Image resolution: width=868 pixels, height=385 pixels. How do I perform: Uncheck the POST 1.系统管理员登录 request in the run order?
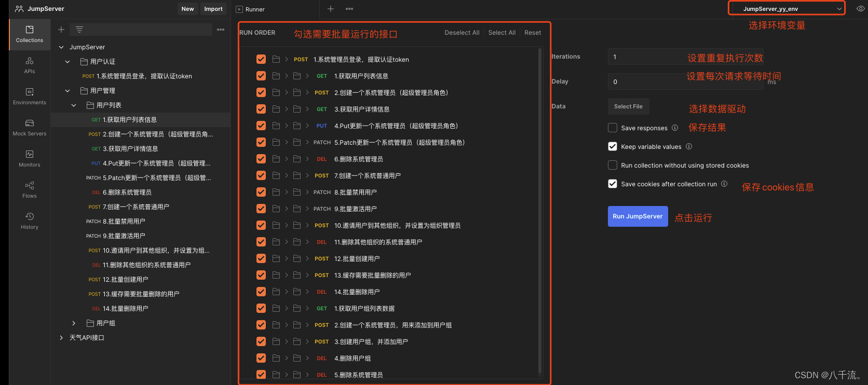coord(261,59)
